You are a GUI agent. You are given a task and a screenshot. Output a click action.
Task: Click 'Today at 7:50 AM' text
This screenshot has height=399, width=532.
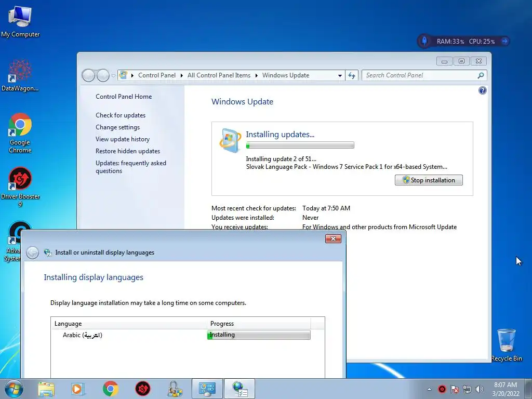coord(326,208)
